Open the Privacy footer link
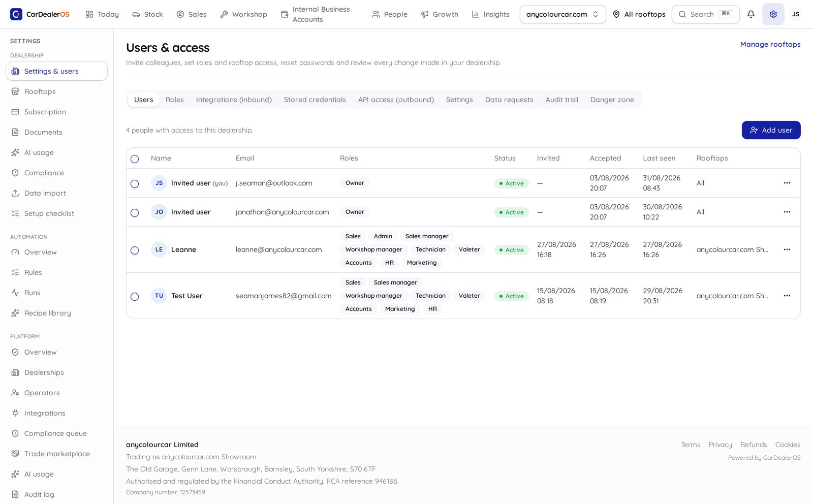The image size is (813, 504). 720,445
